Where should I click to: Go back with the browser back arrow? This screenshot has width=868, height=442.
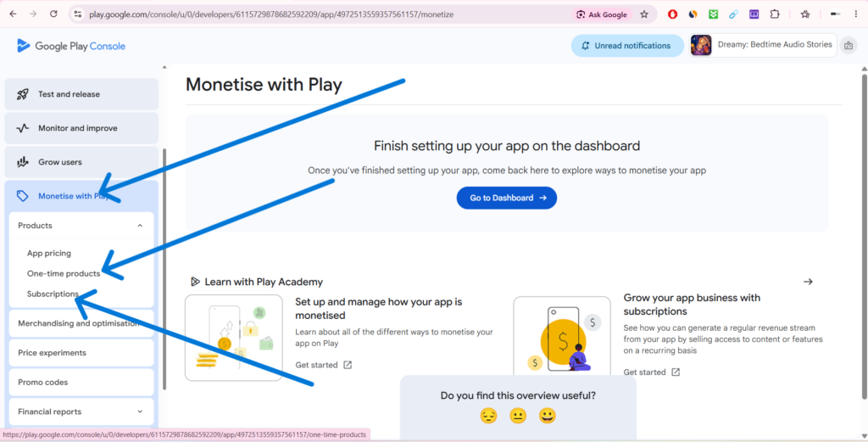[x=13, y=14]
